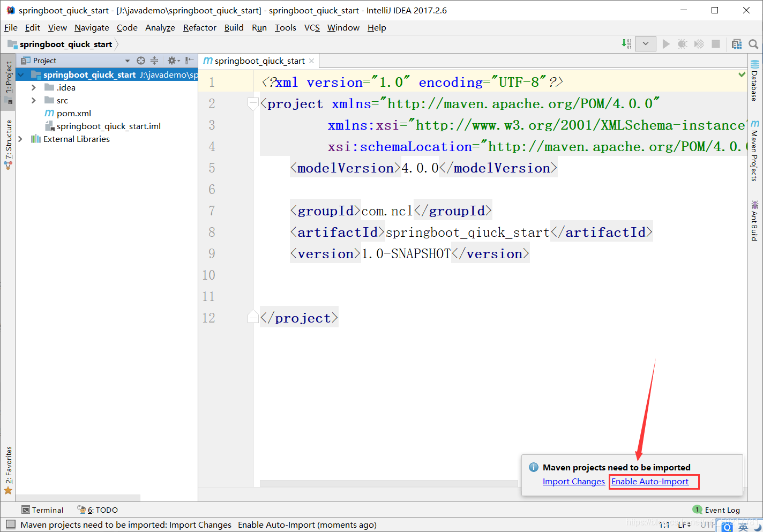Click Enable Auto-Import link
This screenshot has height=532, width=763.
tap(650, 481)
